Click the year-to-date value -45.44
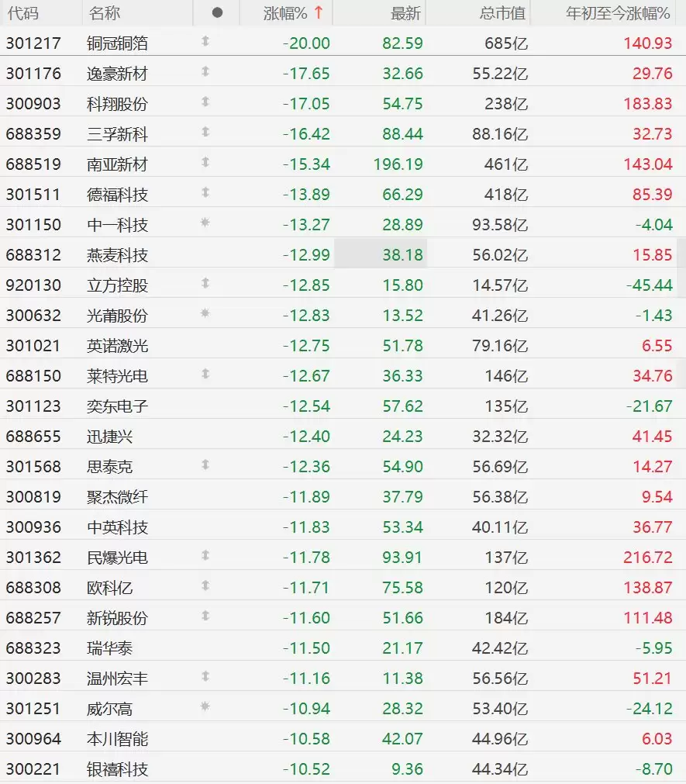The width and height of the screenshot is (686, 784). [x=650, y=285]
